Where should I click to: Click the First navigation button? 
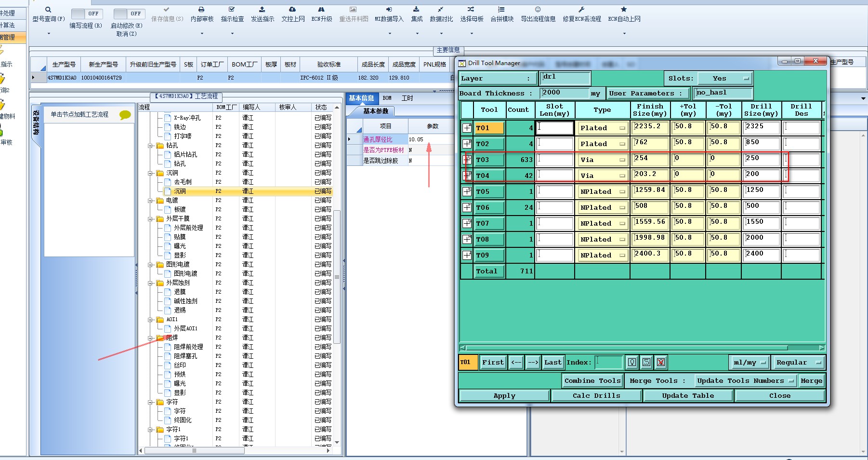pos(493,362)
